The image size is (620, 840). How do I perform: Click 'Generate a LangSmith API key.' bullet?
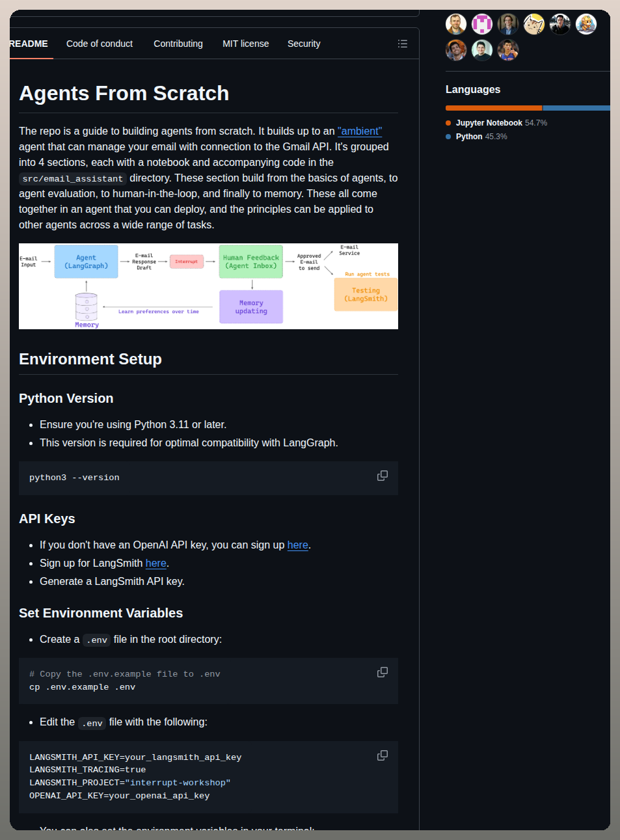coord(112,581)
